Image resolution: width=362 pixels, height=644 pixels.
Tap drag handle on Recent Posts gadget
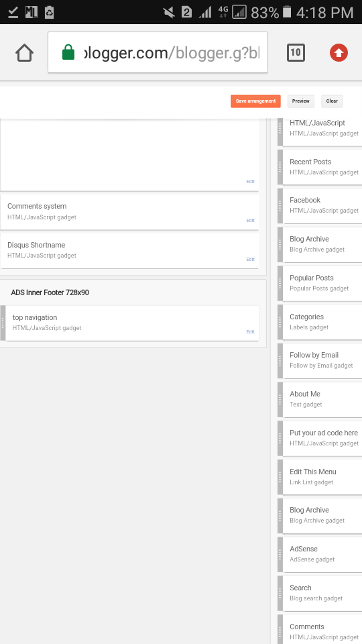(280, 167)
